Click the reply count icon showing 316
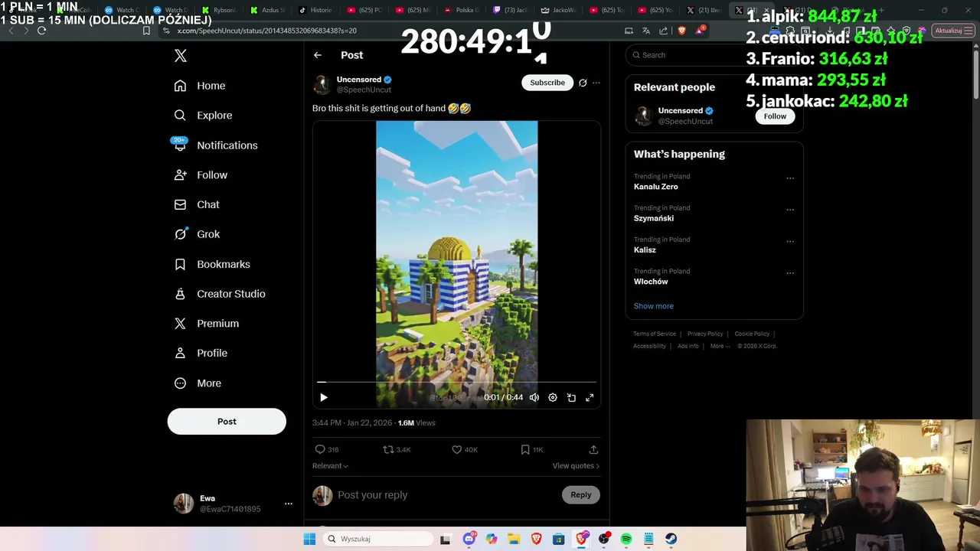980x551 pixels. coord(327,449)
